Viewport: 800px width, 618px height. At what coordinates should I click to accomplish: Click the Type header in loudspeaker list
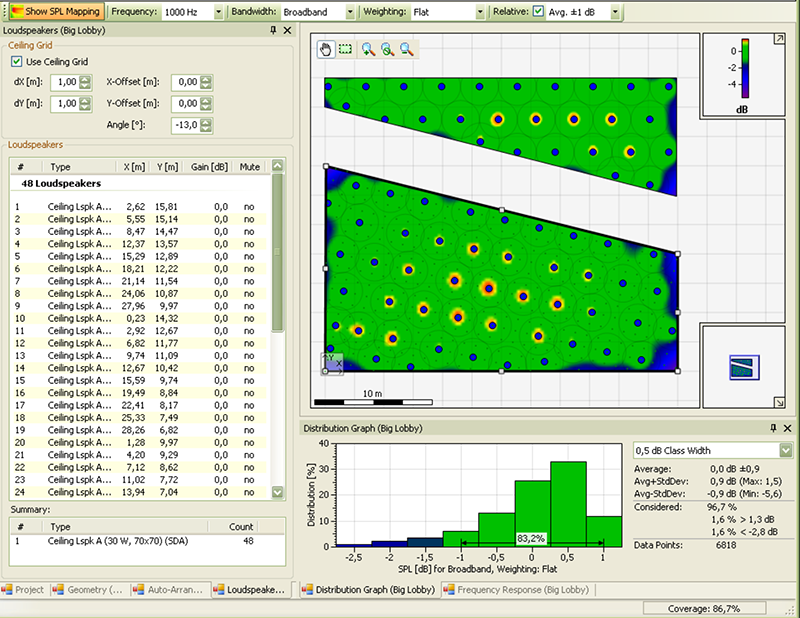pos(77,167)
